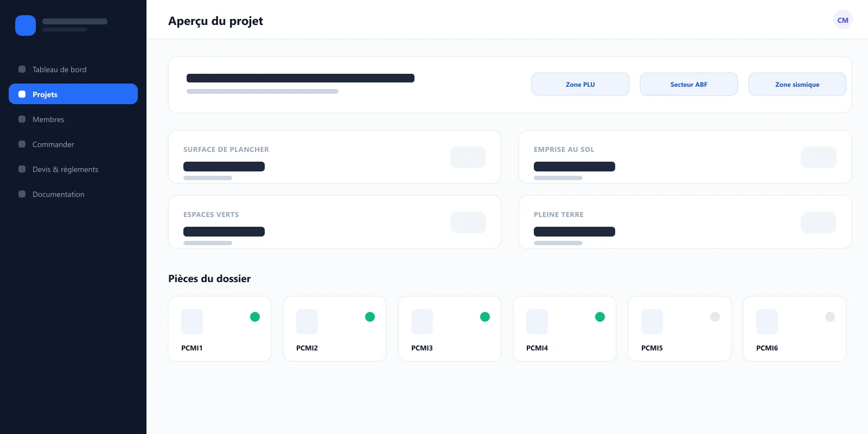The width and height of the screenshot is (868, 434).
Task: Click the PCMI5 document icon
Action: (652, 322)
